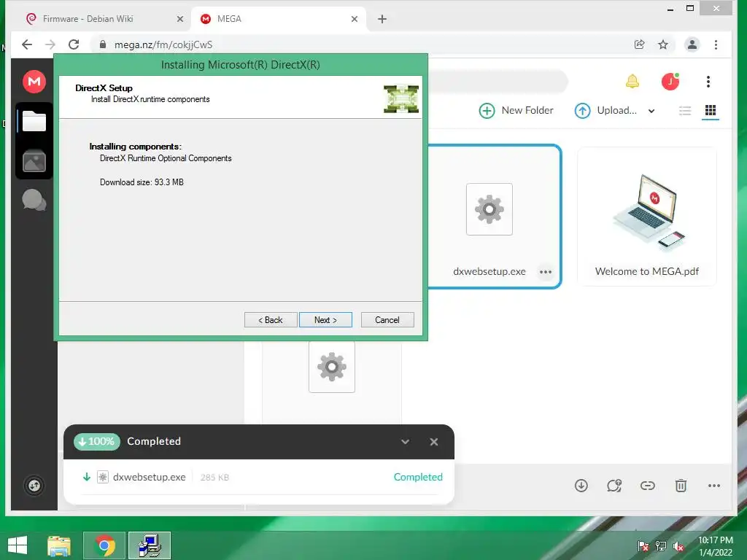Open File Explorer from the taskbar

pos(59,545)
